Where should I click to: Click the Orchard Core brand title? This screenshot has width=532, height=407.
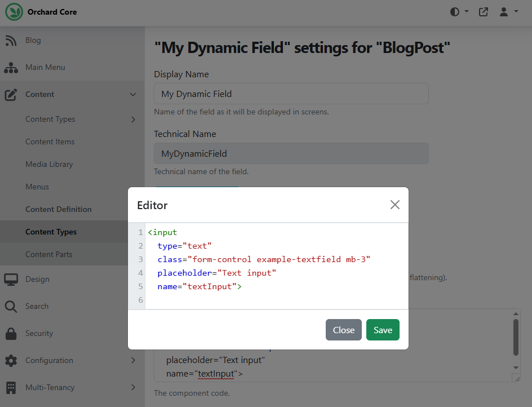tap(52, 12)
